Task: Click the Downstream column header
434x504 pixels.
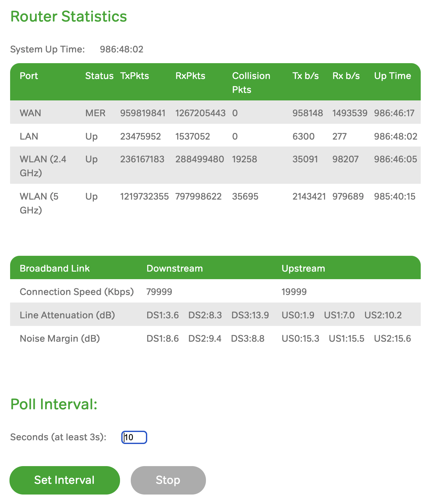Action: [x=174, y=268]
